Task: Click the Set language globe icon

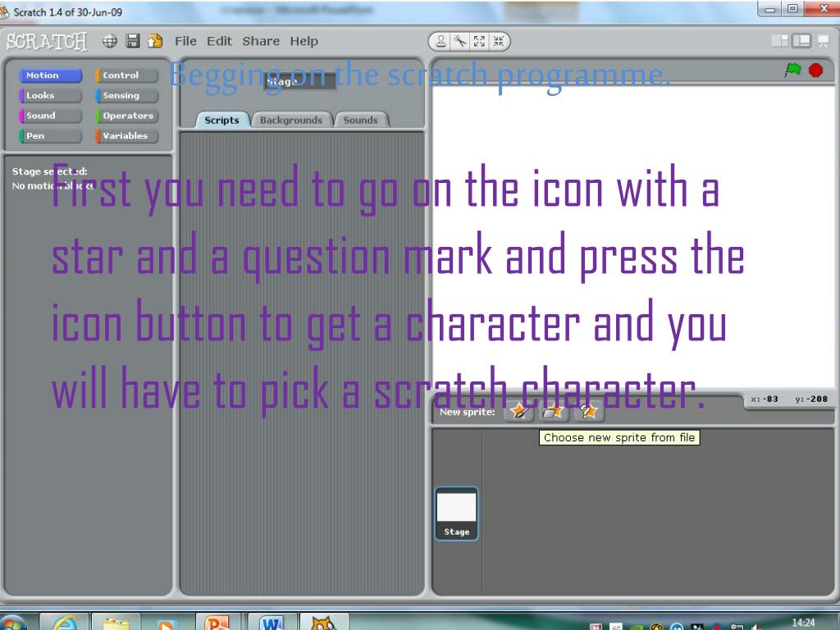Action: click(110, 41)
